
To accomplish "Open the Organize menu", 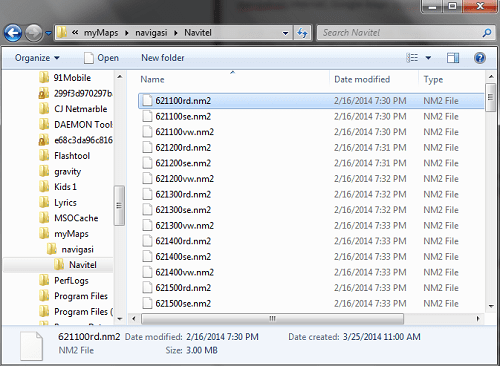I will pos(37,58).
